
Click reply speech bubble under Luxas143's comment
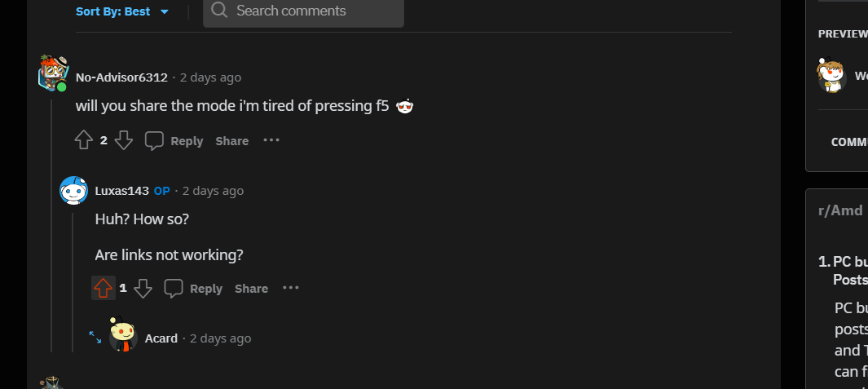[174, 288]
